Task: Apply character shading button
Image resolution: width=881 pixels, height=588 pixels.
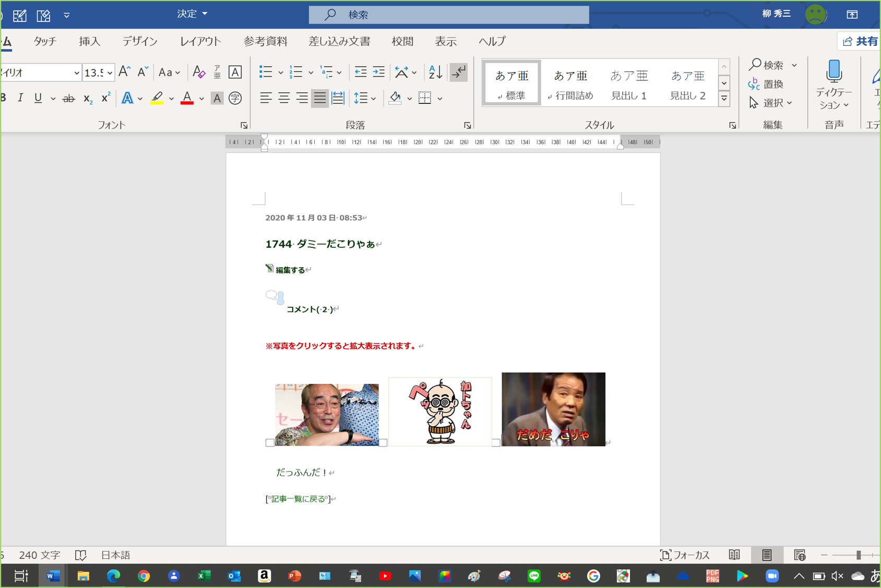Action: point(217,98)
